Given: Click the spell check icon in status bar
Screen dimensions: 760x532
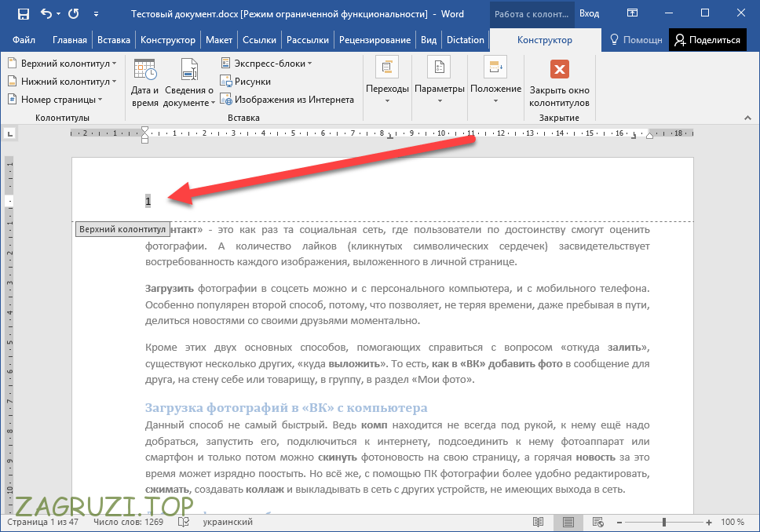Looking at the screenshot, I should (184, 522).
